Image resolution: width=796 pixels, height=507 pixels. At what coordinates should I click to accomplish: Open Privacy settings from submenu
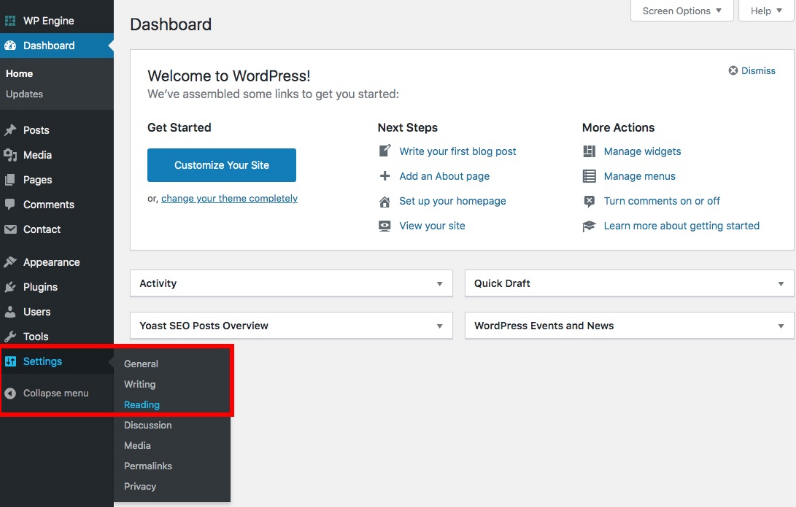pos(140,486)
